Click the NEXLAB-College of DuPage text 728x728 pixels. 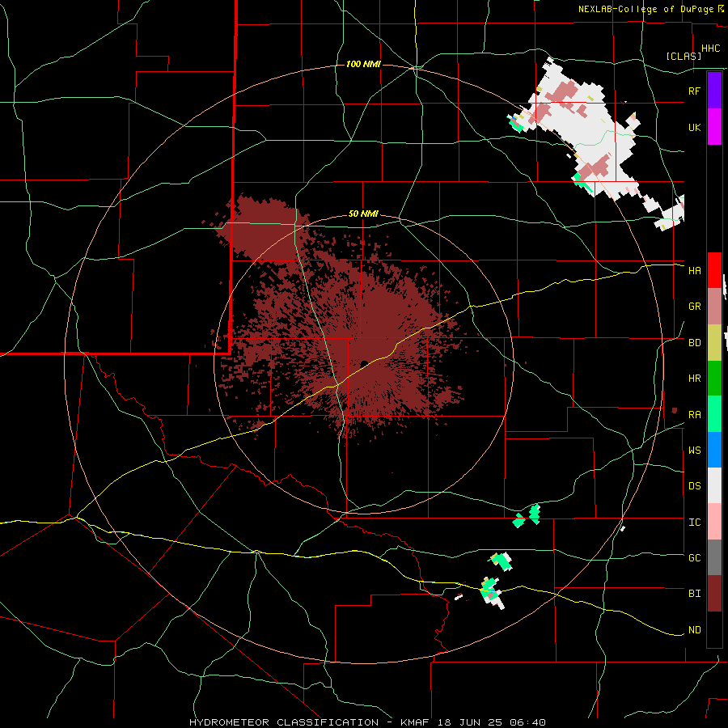(646, 9)
